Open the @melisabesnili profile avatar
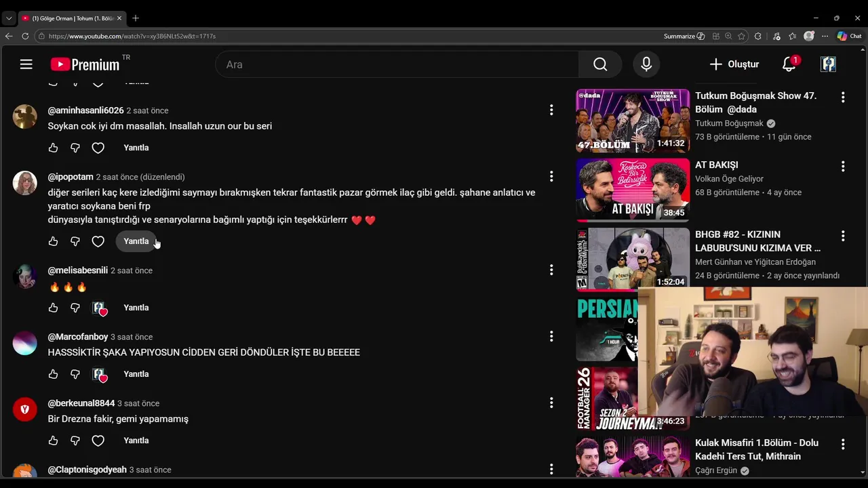 (x=25, y=277)
